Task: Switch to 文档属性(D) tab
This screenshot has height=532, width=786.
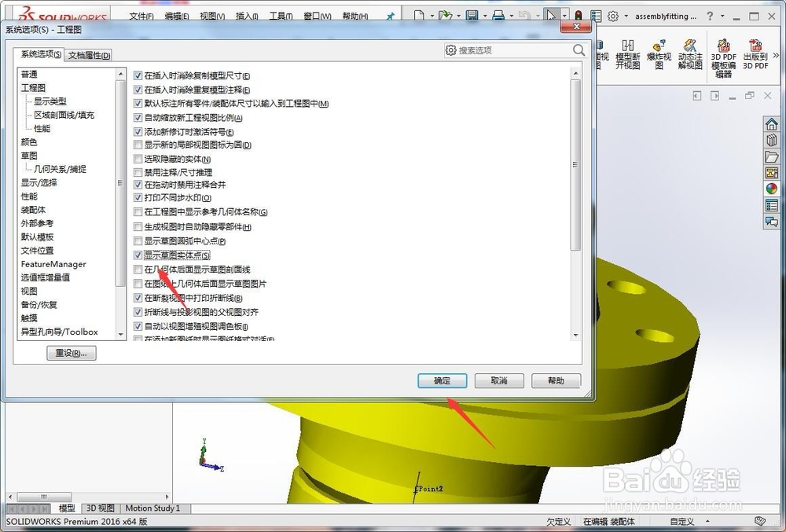Action: point(90,55)
